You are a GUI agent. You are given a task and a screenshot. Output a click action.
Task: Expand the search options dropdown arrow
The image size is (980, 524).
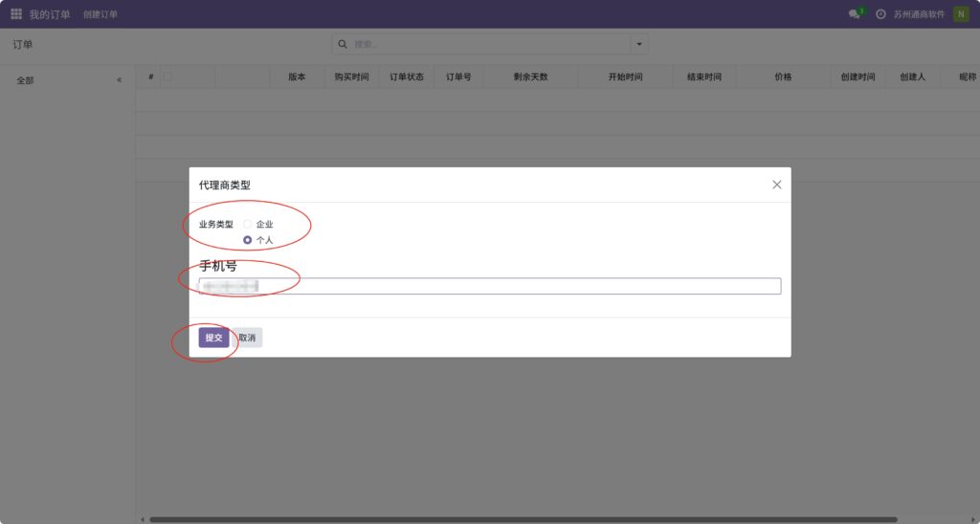coord(639,44)
